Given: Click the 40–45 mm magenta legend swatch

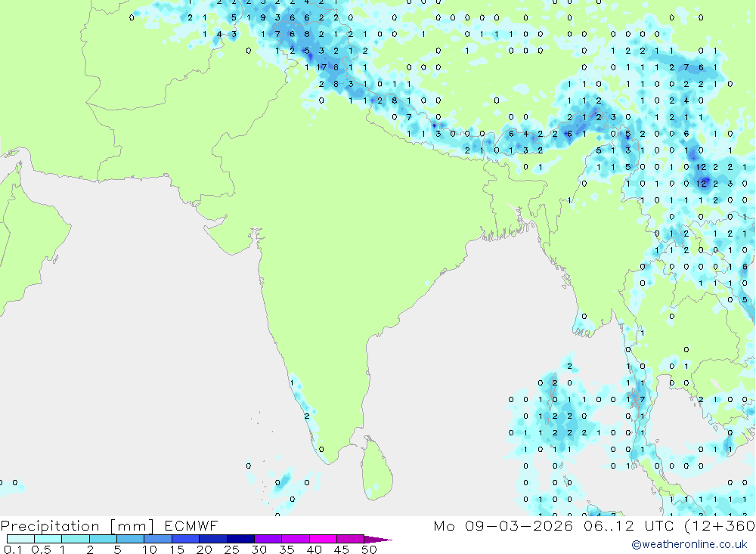Looking at the screenshot, I should (x=323, y=539).
